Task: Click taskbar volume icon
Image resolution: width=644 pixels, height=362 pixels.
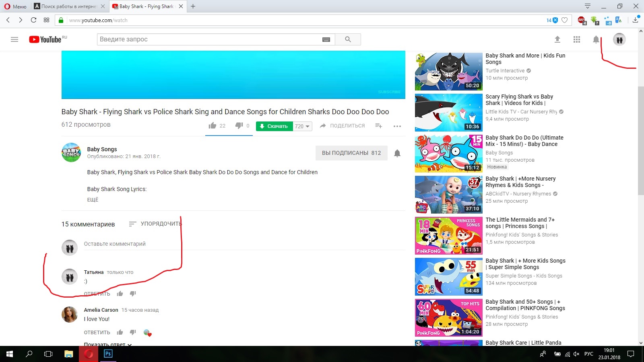Action: pos(576,354)
